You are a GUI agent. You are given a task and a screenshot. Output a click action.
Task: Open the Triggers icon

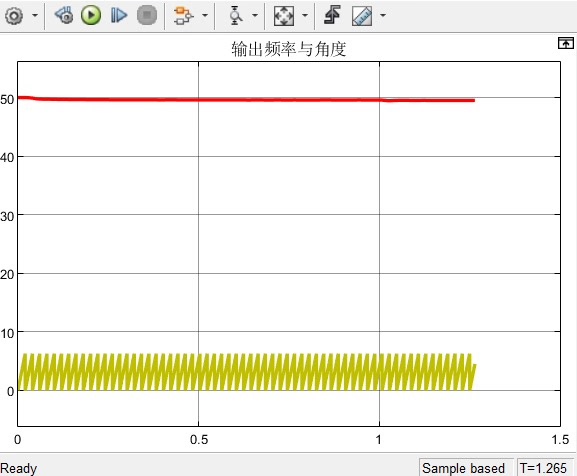332,15
